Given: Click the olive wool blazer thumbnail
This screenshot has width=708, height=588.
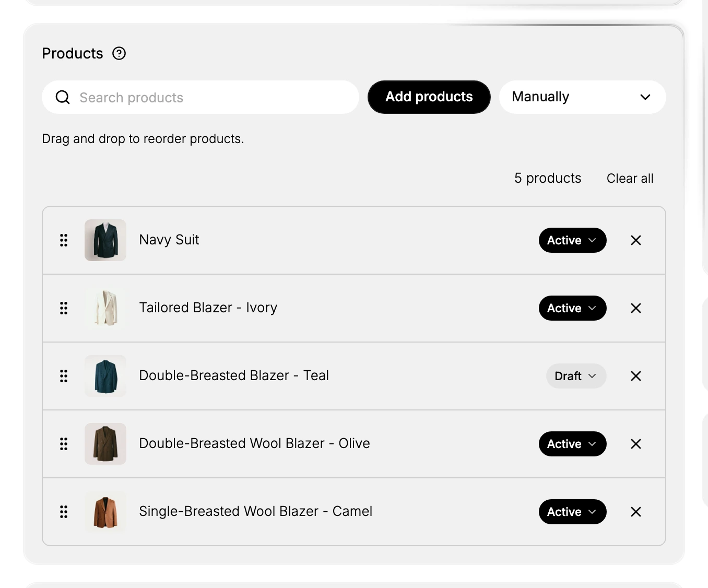Looking at the screenshot, I should point(105,444).
